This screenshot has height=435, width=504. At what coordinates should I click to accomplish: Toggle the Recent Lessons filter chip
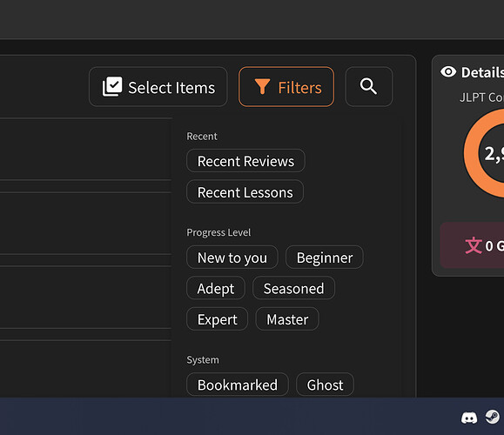point(245,191)
